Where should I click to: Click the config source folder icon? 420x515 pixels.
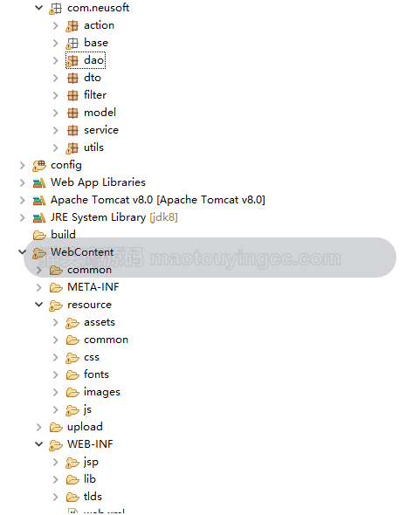tap(39, 166)
